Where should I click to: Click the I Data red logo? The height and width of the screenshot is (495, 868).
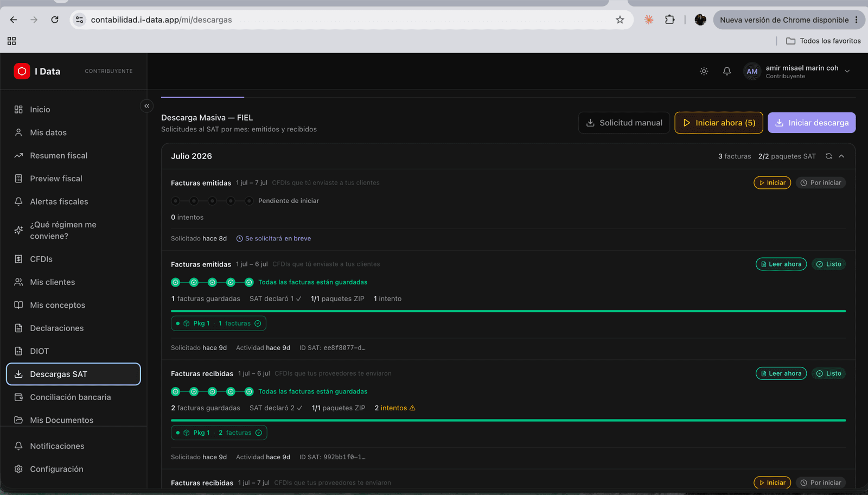(x=22, y=71)
